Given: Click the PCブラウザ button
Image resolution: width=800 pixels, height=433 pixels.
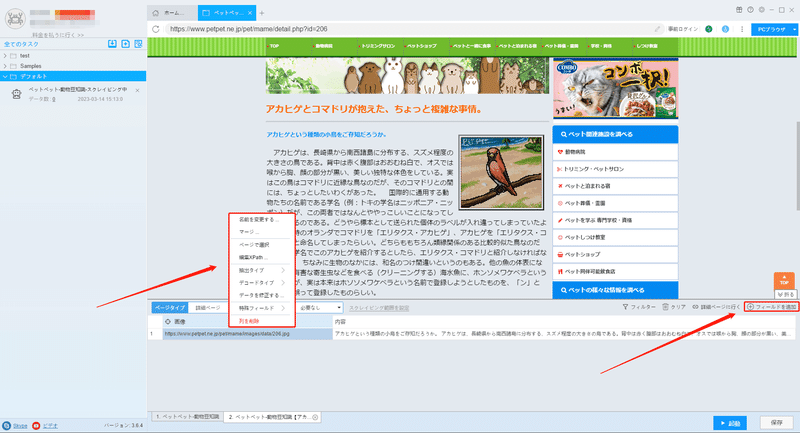Looking at the screenshot, I should tap(771, 30).
